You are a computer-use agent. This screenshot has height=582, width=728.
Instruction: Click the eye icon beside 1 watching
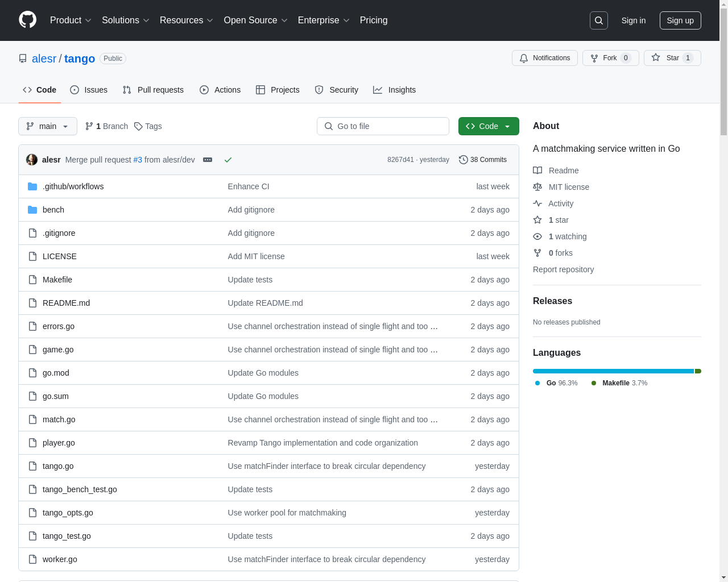537,236
